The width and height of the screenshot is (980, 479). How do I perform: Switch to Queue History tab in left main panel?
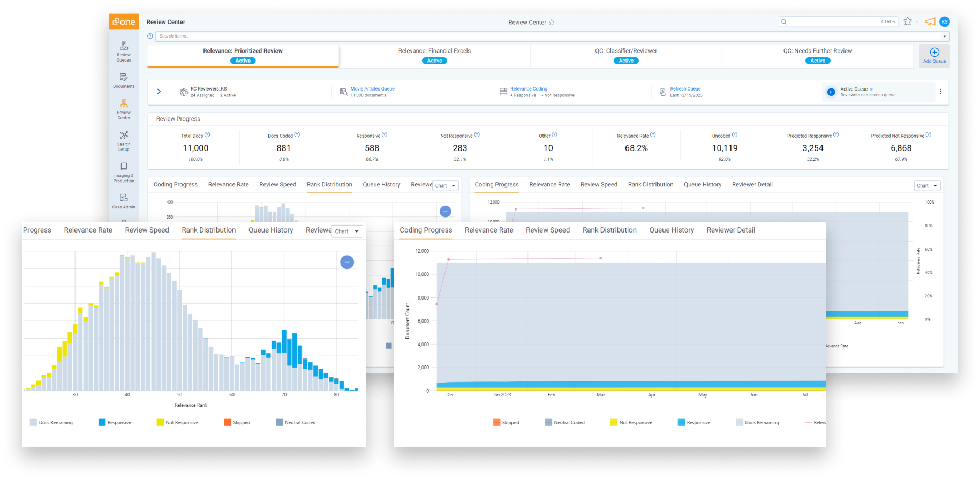[381, 184]
